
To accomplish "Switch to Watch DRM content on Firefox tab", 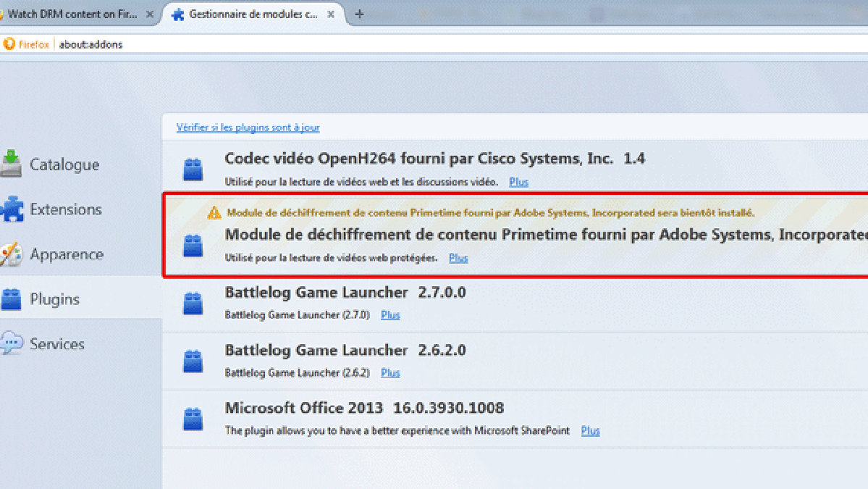I will coord(72,14).
